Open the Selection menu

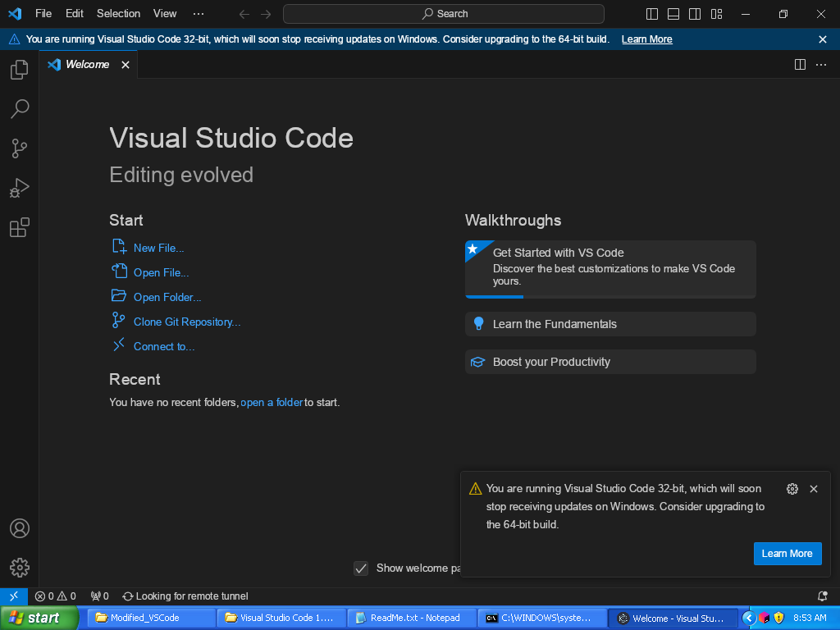coord(118,14)
